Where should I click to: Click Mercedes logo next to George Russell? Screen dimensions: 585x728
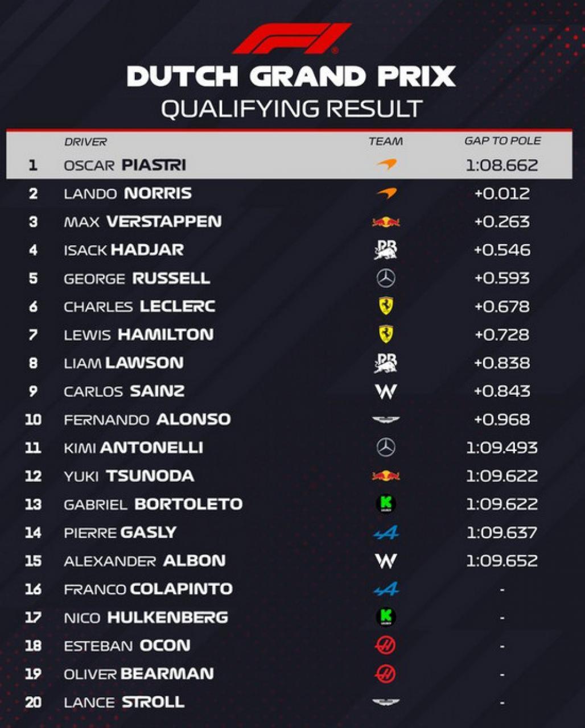point(386,278)
